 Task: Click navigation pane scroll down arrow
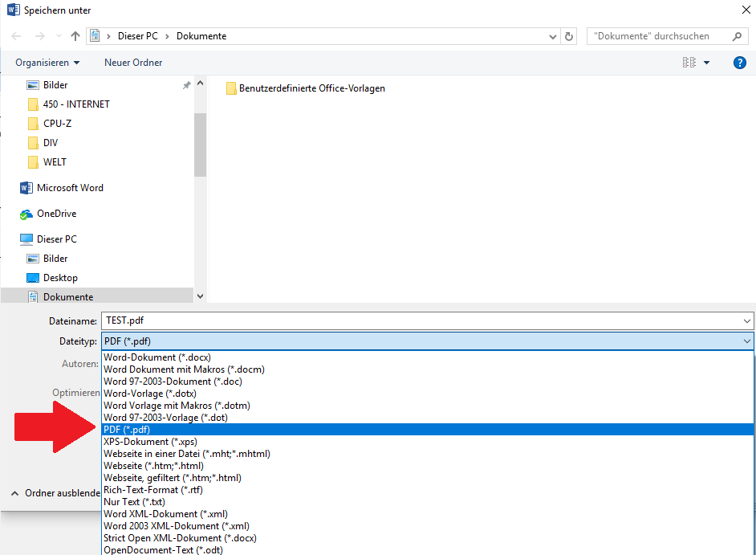200,296
